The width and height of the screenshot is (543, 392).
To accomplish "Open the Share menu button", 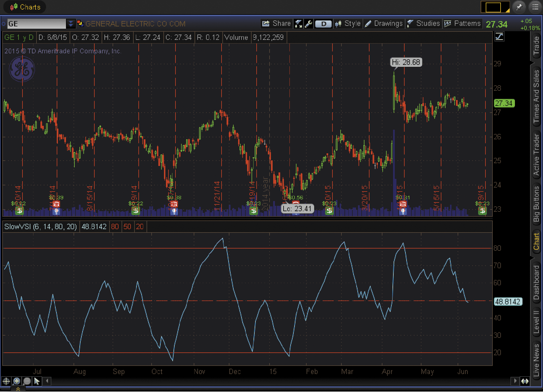I will point(276,24).
